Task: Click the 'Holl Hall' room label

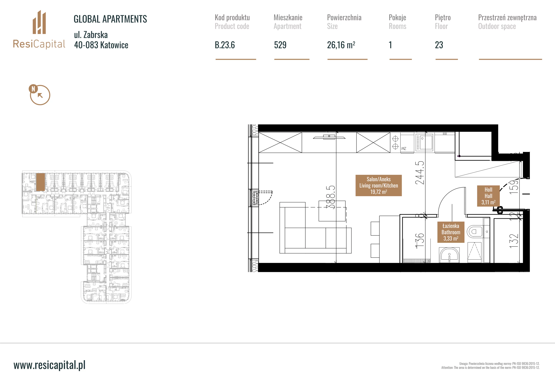Action: (488, 196)
